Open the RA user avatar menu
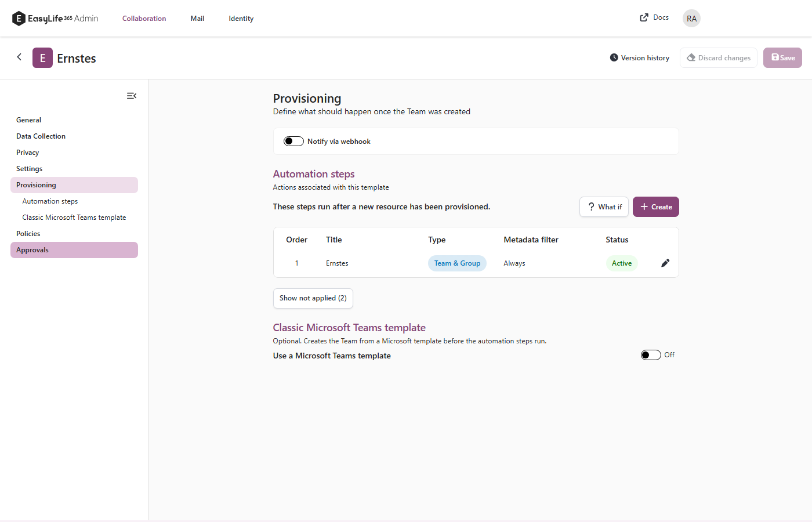Screen dimensions: 812x522 point(691,19)
